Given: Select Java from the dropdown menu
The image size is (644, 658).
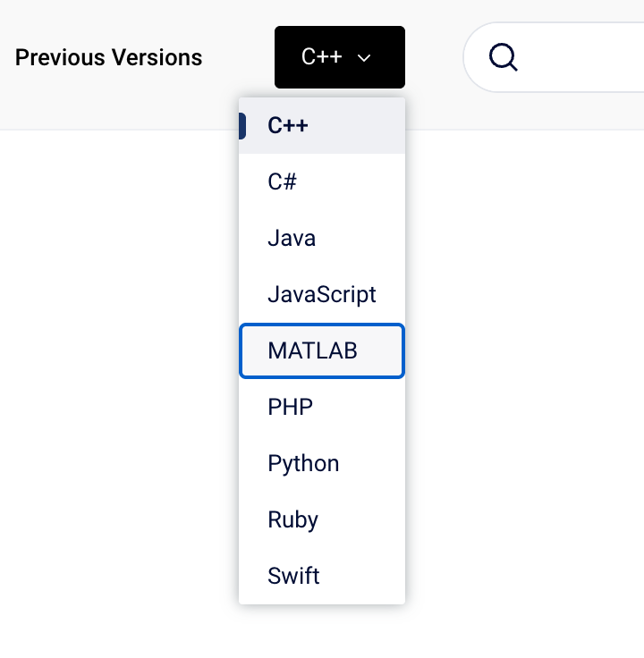Looking at the screenshot, I should [322, 239].
